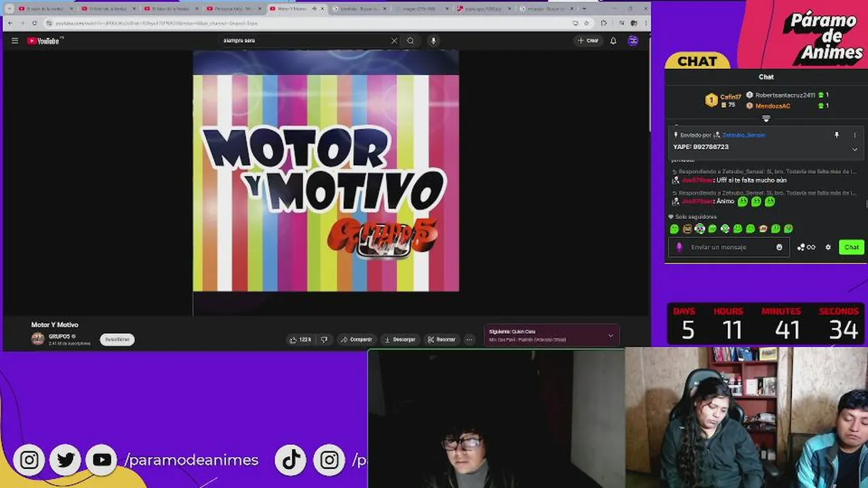Open the GRUPO5 channel name link
Screen dimensions: 868x488
pos(59,336)
